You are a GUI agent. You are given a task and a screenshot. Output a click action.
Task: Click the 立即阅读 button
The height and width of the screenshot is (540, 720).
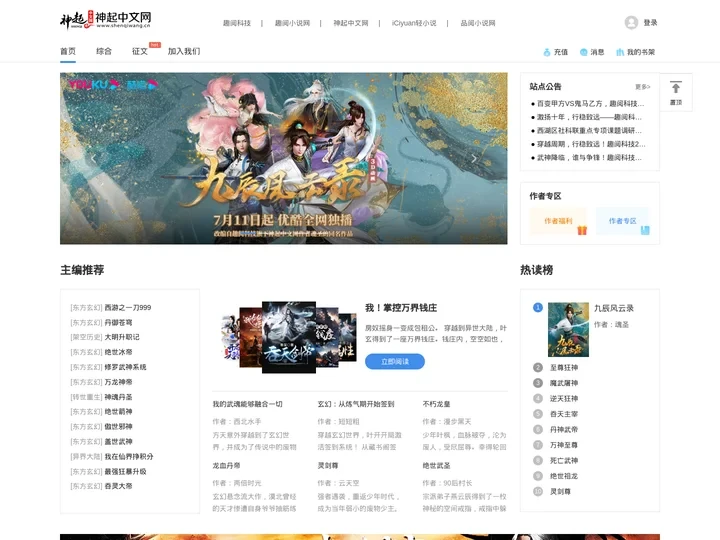pos(395,361)
